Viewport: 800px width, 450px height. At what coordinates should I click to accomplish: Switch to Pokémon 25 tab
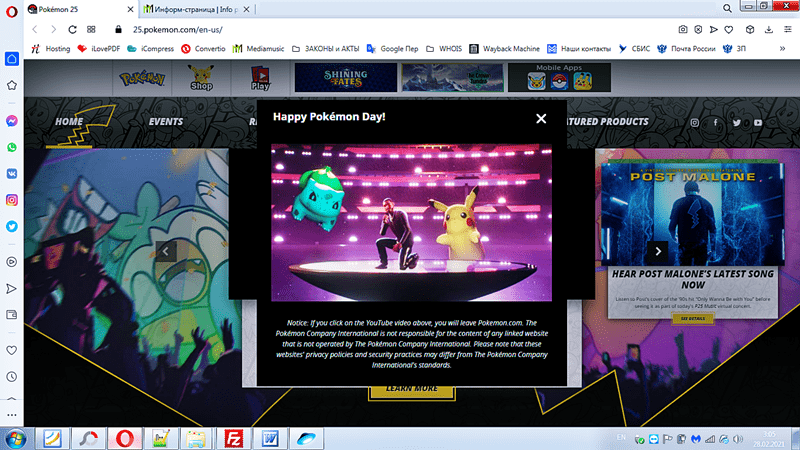[x=82, y=9]
